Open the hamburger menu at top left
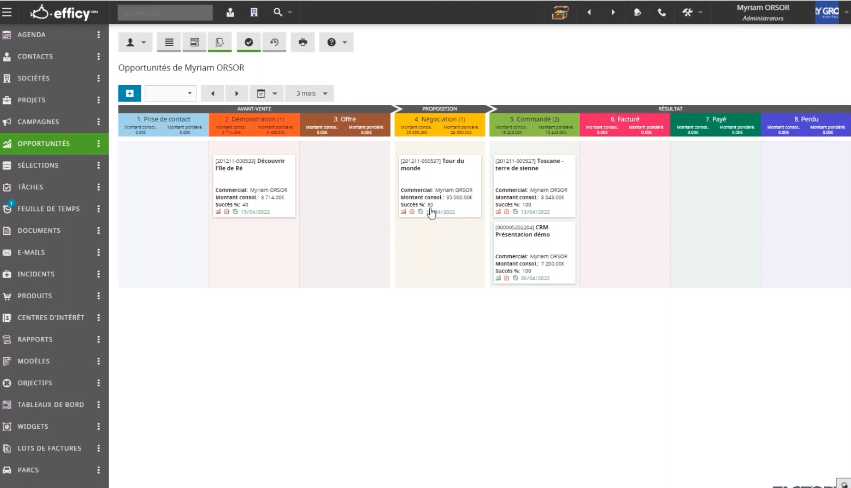Viewport: 851px width, 488px height. 8,12
